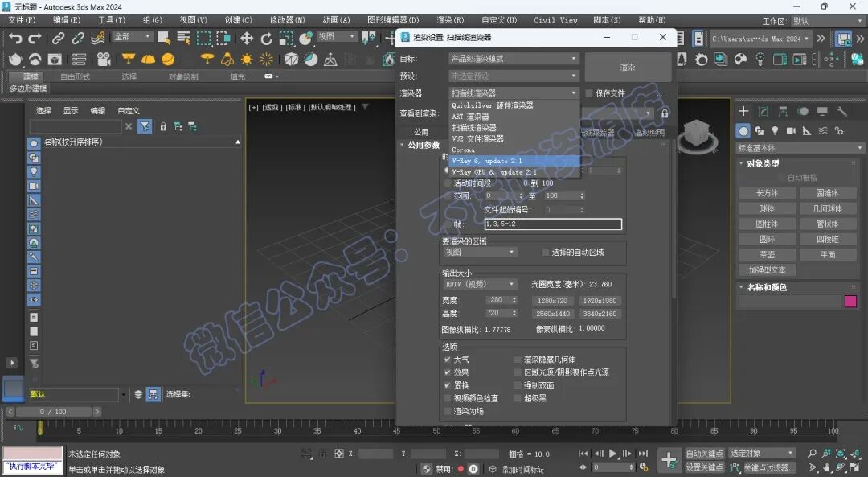This screenshot has height=477, width=868.
Task: Create a 茶壶 primitive
Action: pos(768,254)
